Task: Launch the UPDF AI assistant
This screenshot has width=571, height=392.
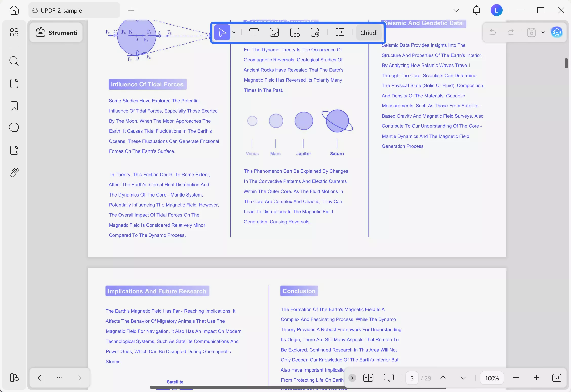Action: tap(557, 32)
